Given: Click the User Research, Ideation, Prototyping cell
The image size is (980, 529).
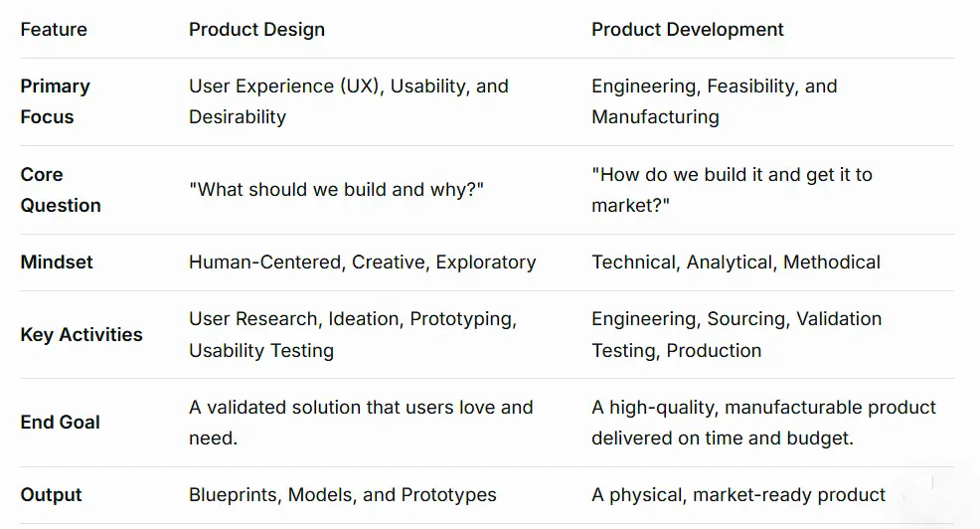Looking at the screenshot, I should click(x=352, y=334).
